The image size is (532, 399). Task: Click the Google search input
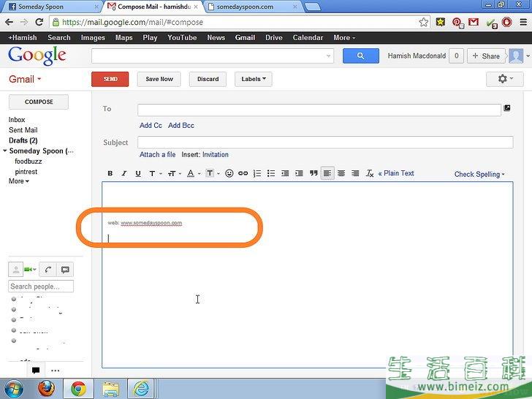213,56
